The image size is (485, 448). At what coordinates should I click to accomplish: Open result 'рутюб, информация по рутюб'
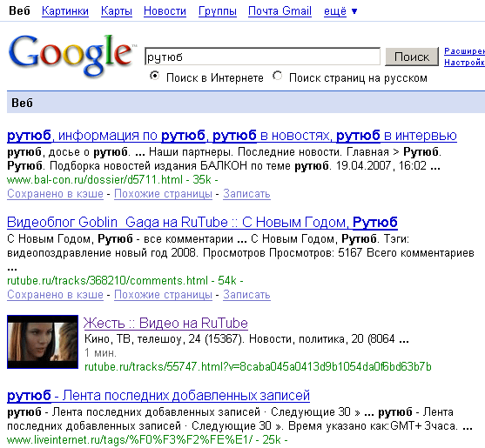(232, 136)
